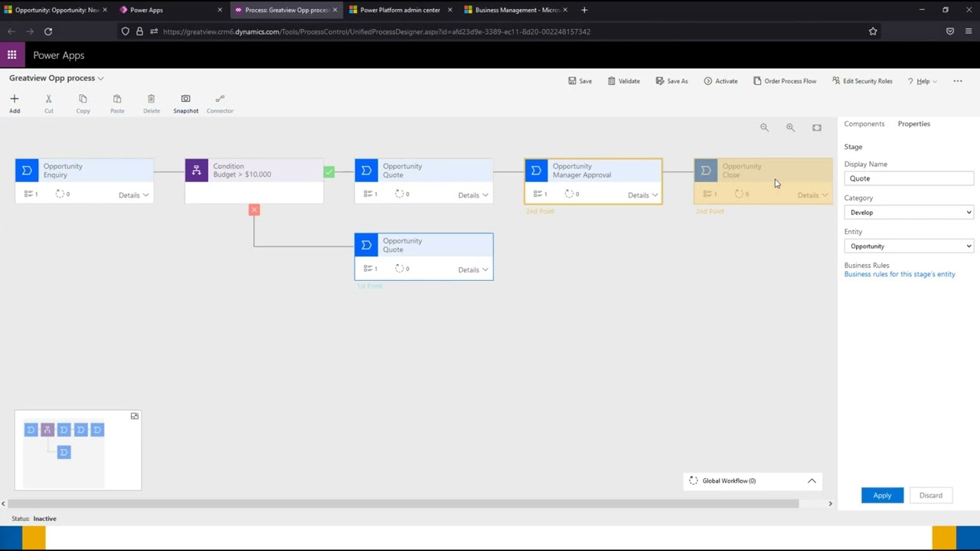980x551 pixels.
Task: Activate the process
Action: (x=720, y=81)
